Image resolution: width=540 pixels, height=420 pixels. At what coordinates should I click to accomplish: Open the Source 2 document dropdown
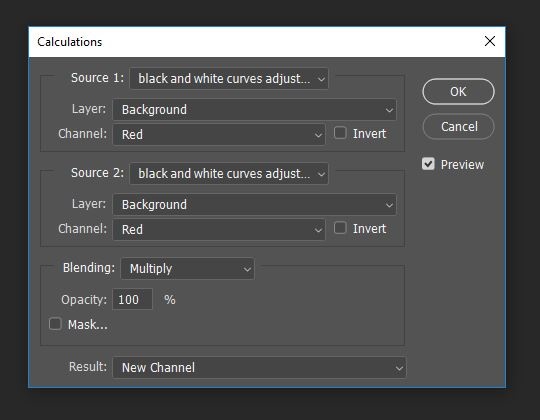(x=229, y=174)
